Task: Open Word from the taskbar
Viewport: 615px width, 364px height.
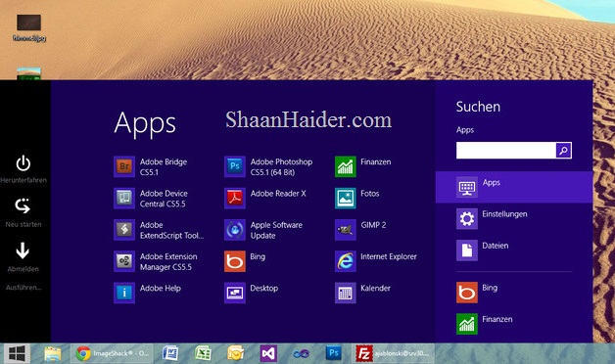Action: tap(170, 354)
